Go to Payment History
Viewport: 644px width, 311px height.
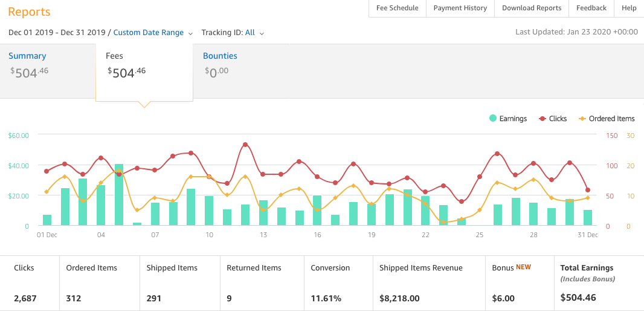(460, 8)
